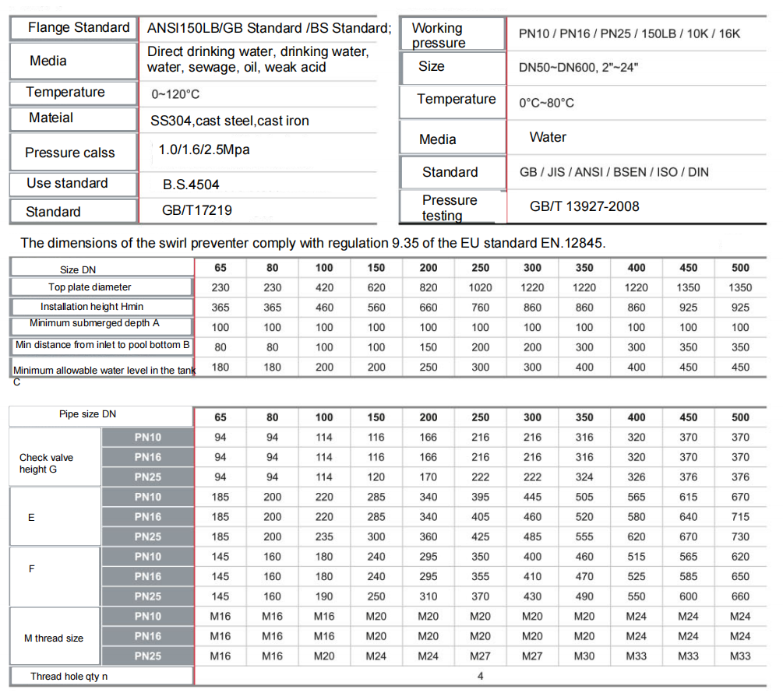
Task: Select the GB / JIS / ANSI standards value
Action: point(614,172)
